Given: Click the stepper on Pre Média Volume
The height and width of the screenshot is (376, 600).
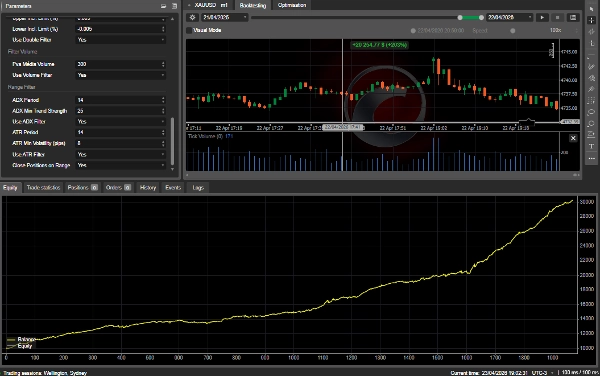Looking at the screenshot, I should point(163,64).
